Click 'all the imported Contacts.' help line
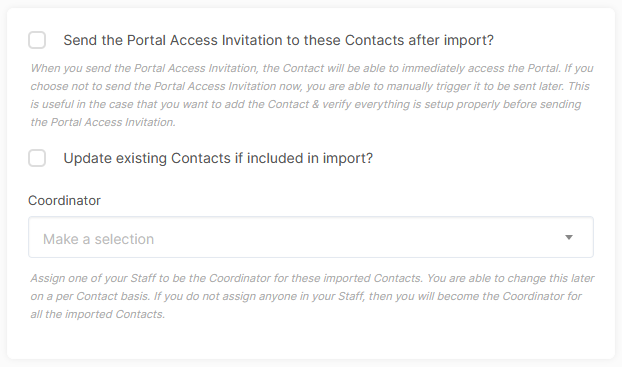This screenshot has width=622, height=367. 98,314
